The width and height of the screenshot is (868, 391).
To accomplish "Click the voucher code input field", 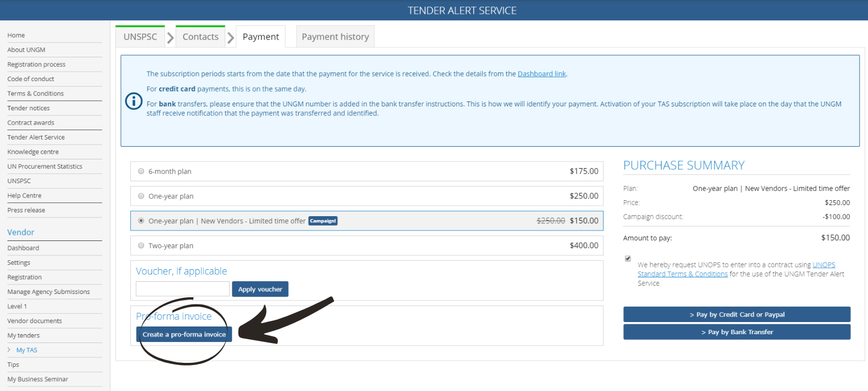I will click(183, 289).
